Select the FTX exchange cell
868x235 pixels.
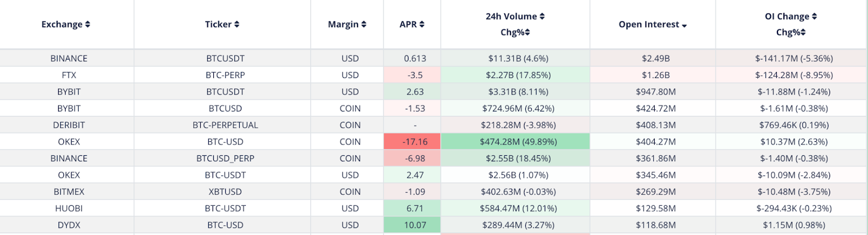click(69, 75)
